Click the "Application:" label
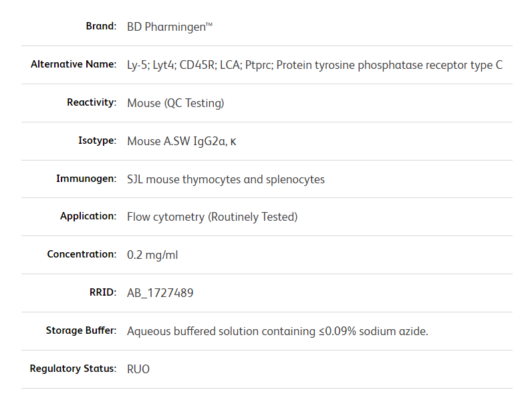The width and height of the screenshot is (532, 394). (x=88, y=216)
